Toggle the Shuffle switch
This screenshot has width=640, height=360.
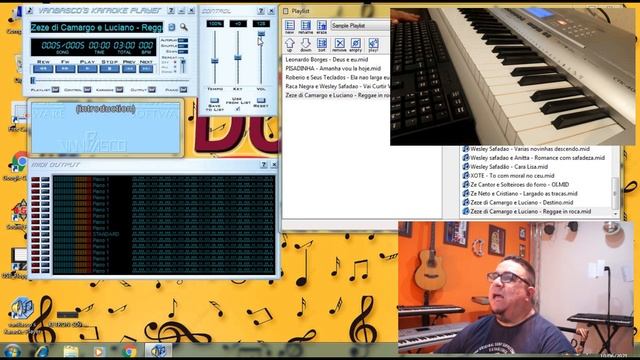pos(183,46)
